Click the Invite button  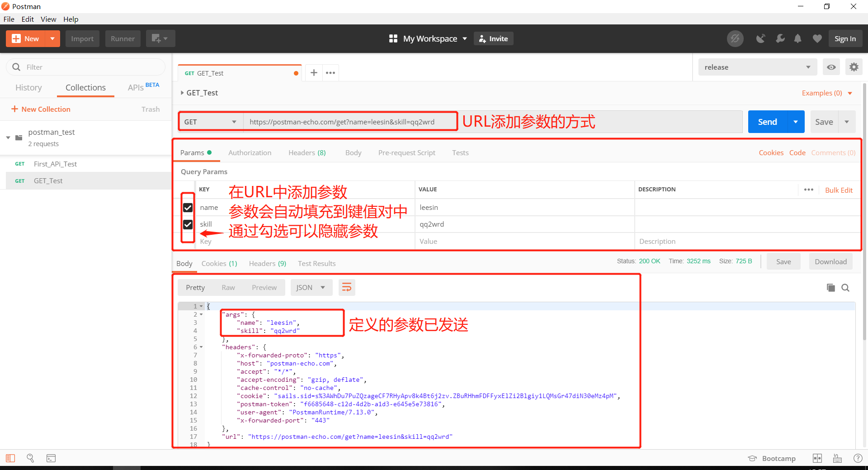point(493,39)
